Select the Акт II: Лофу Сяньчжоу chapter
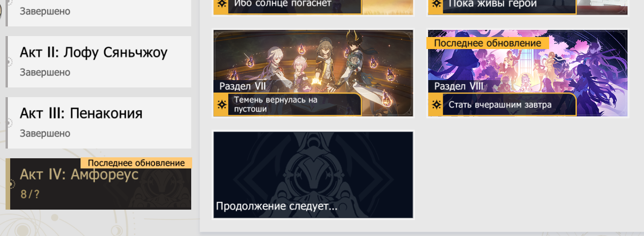644x236 pixels. 99,62
